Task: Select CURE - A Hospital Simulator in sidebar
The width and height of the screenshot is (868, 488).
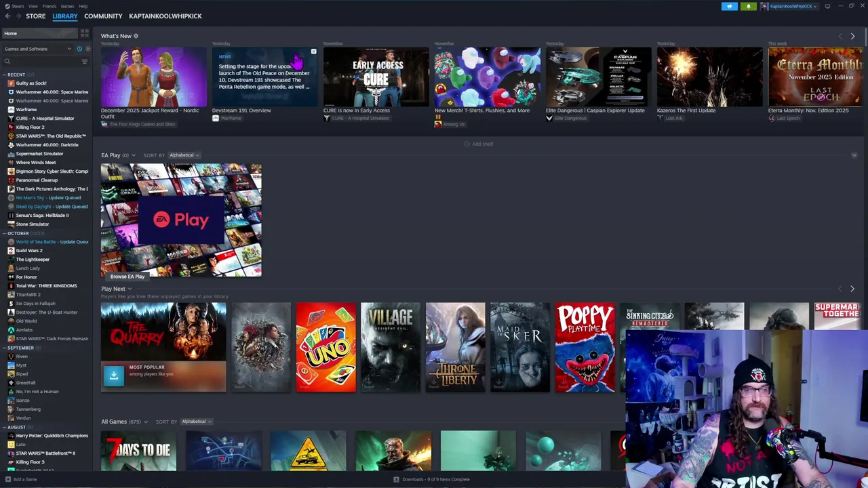Action: click(x=45, y=119)
